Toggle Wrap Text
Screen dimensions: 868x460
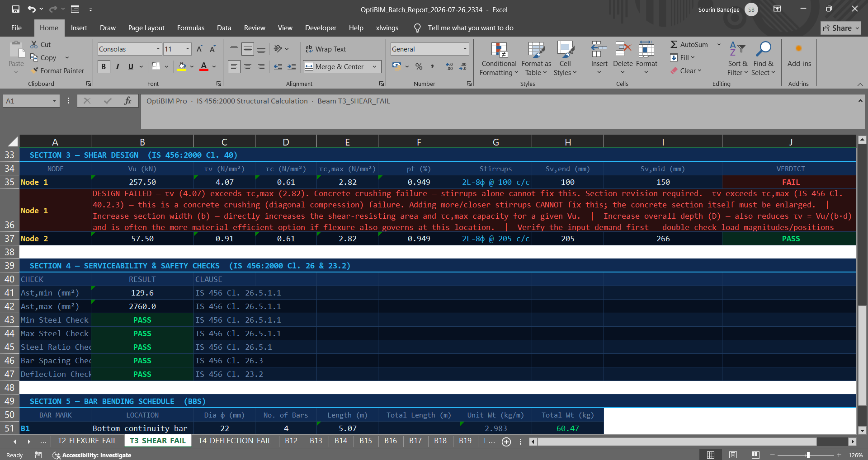pyautogui.click(x=325, y=49)
